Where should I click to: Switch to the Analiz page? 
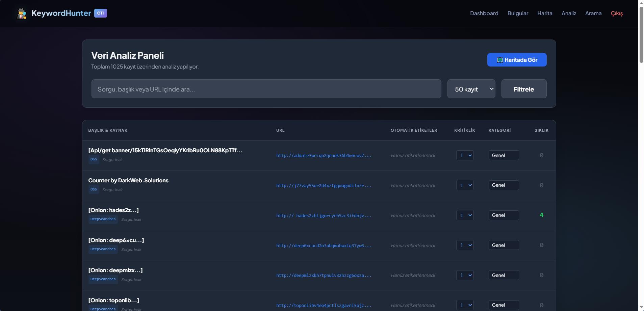569,13
